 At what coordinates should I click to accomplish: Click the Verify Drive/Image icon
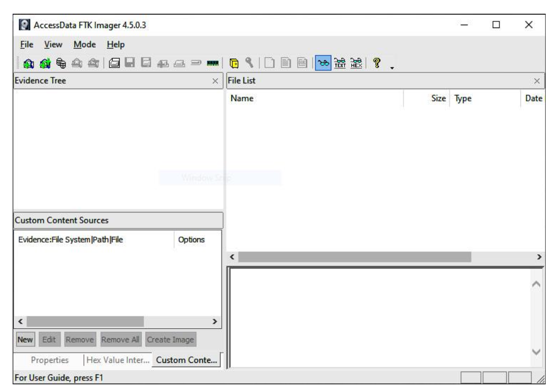pyautogui.click(x=196, y=63)
